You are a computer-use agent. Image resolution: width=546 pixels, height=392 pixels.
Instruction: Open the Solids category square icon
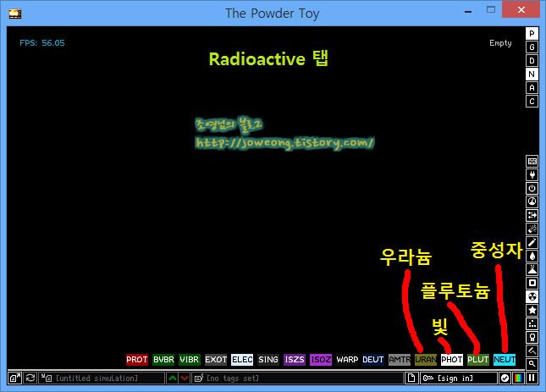coord(532,283)
